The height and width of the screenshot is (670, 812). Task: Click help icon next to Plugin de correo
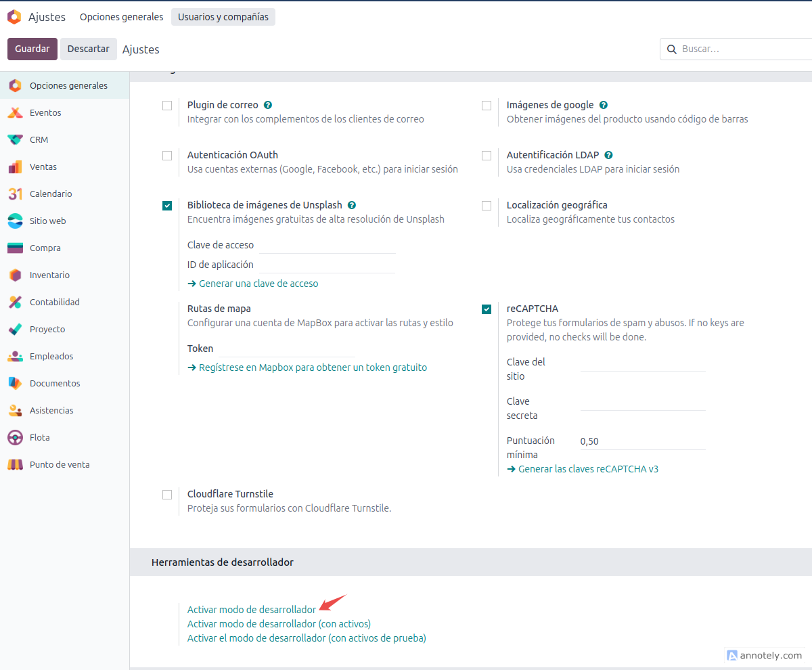point(268,105)
